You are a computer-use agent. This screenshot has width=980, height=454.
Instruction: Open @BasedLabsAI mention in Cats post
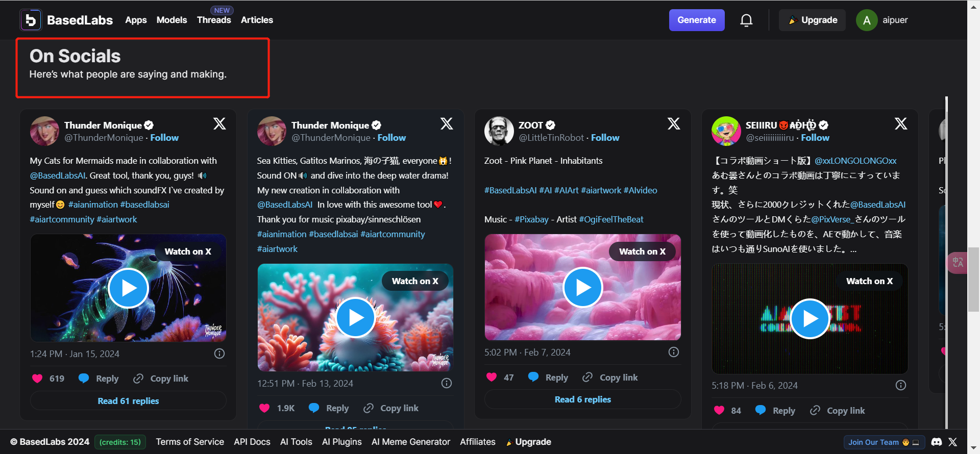pos(58,175)
